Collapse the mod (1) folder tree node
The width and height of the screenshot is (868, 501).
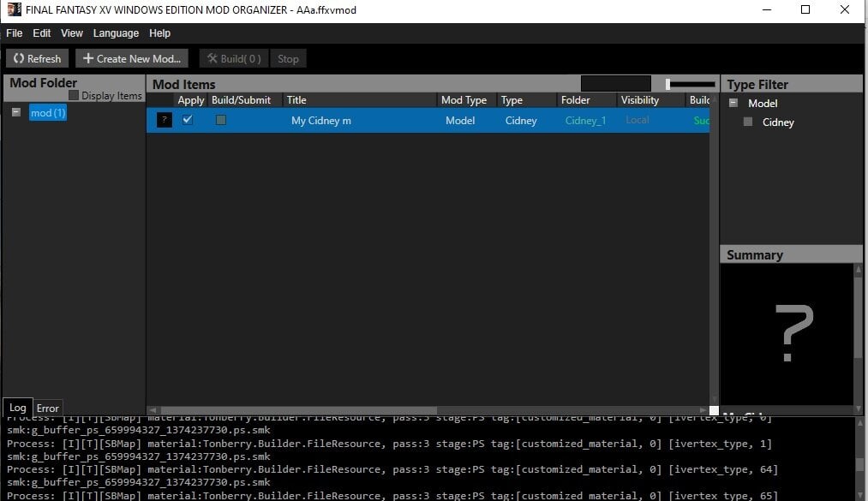pos(16,112)
